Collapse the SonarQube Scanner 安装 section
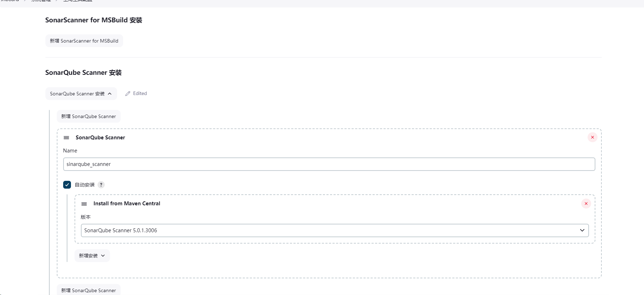The image size is (644, 295). (x=81, y=94)
